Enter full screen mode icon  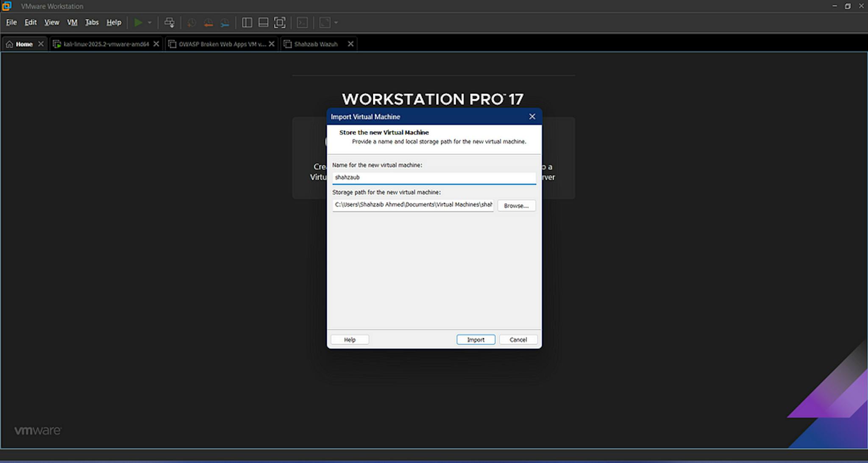[280, 22]
